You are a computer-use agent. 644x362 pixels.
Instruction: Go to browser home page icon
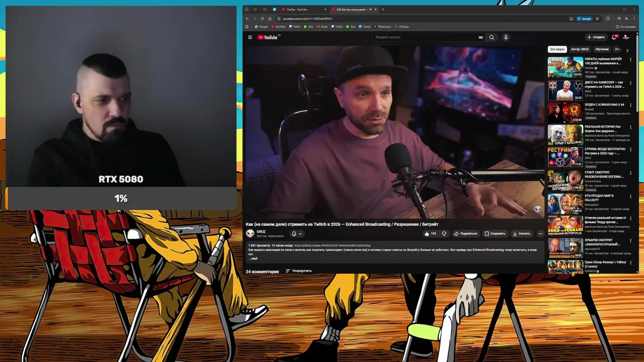(270, 19)
